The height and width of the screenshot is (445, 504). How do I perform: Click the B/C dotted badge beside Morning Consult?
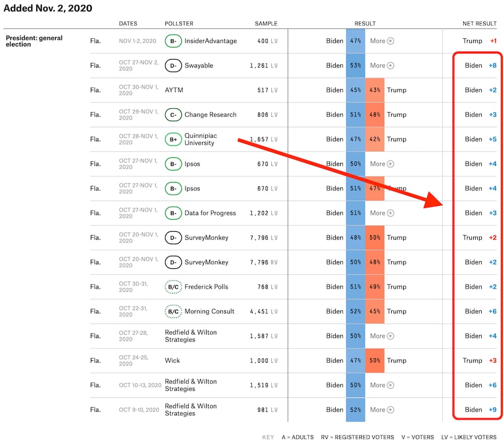click(x=173, y=311)
